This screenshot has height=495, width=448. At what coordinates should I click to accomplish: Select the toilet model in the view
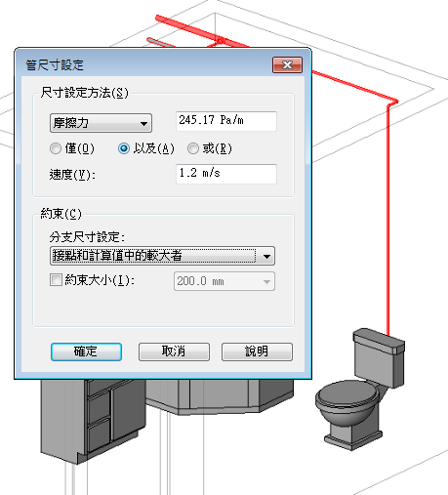click(x=360, y=391)
